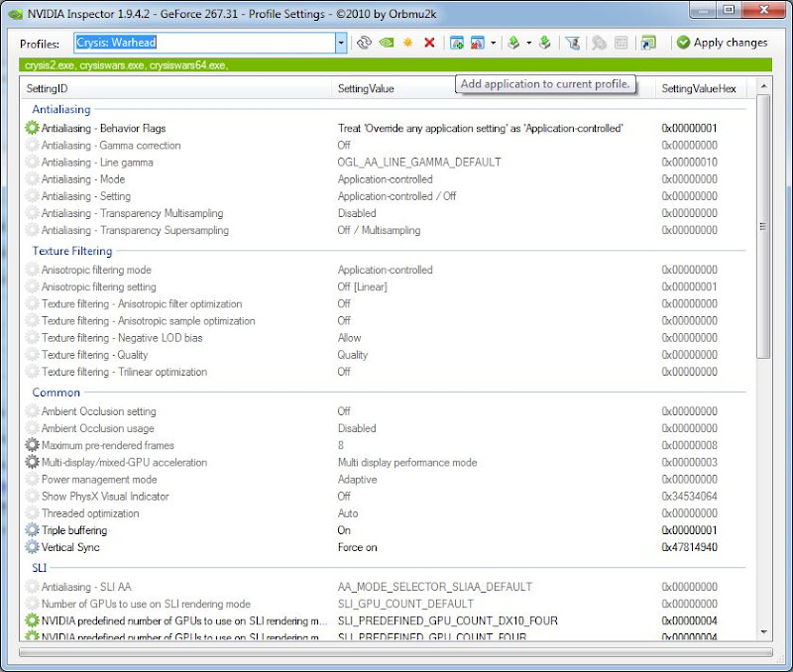Screen dimensions: 793x672
Task: Click the Antialiasing section header
Action: pos(61,109)
